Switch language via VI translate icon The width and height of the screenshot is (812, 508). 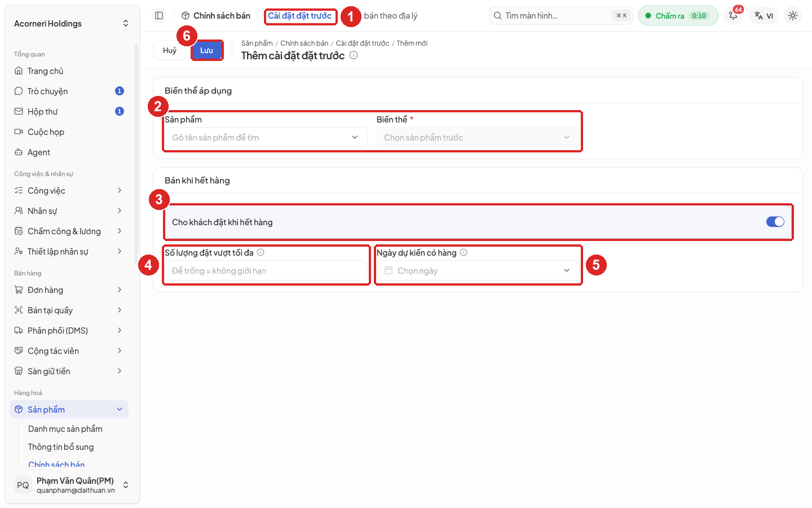(764, 16)
